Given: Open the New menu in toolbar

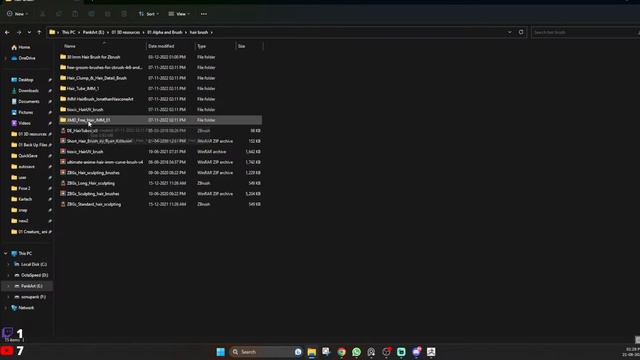Looking at the screenshot, I should point(18,14).
